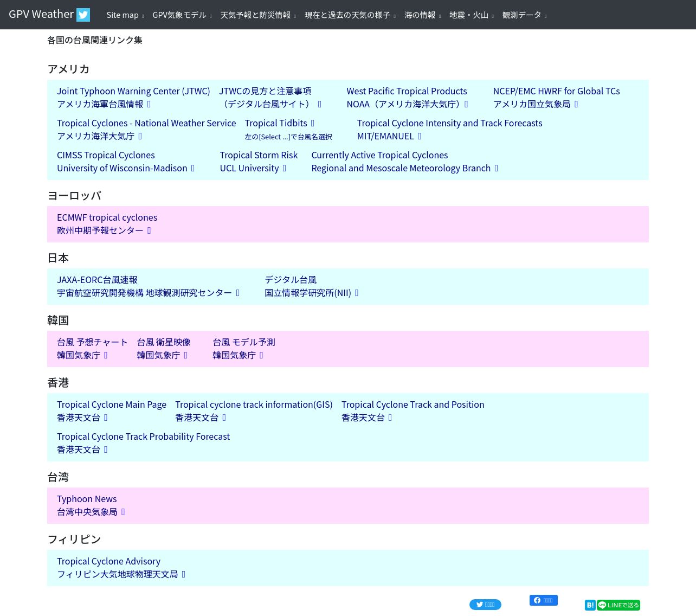Click external-link icon after UCL University

pos(284,168)
